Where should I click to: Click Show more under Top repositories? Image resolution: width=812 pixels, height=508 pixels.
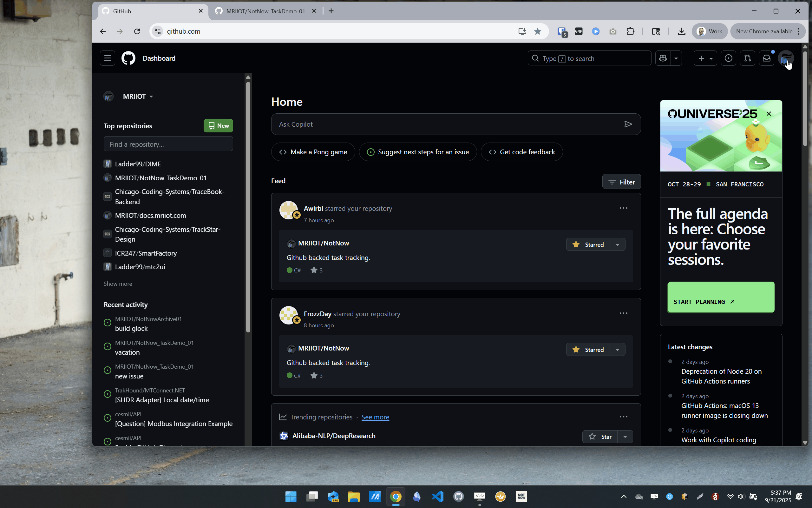click(x=118, y=284)
